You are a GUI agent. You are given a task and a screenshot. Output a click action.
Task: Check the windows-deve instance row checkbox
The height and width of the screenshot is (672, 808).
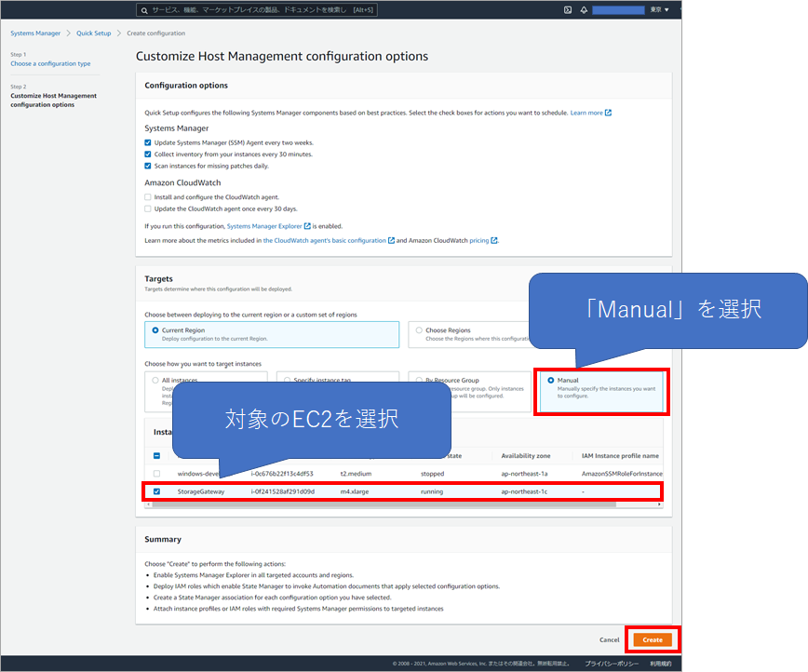click(156, 474)
